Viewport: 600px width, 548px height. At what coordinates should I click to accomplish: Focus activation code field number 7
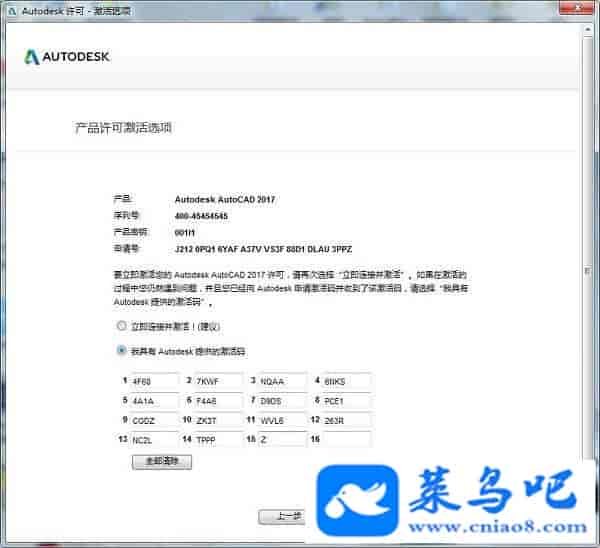283,401
